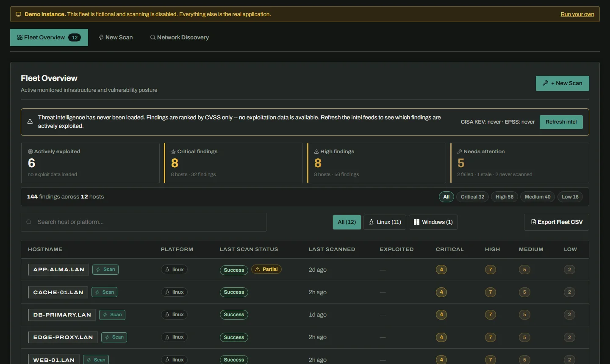This screenshot has height=364, width=610.
Task: Click the monitor icon in the demo banner
Action: point(18,14)
